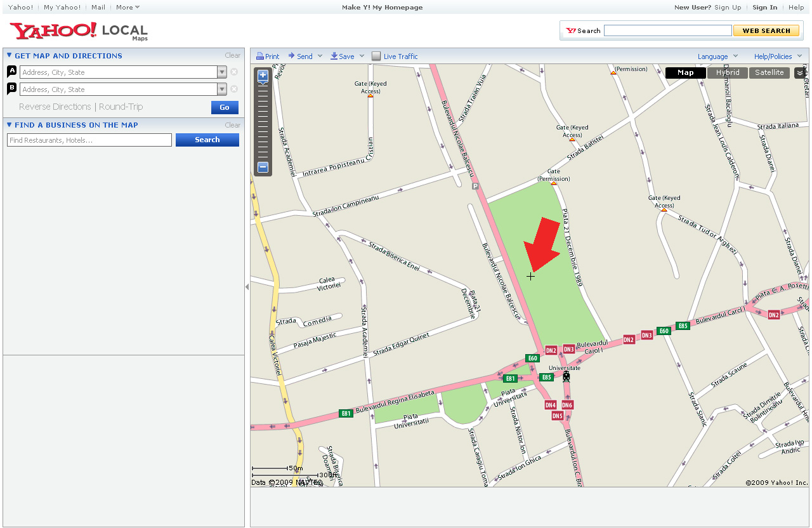Click the Print icon in map toolbar
This screenshot has height=528, width=812.
click(x=260, y=56)
